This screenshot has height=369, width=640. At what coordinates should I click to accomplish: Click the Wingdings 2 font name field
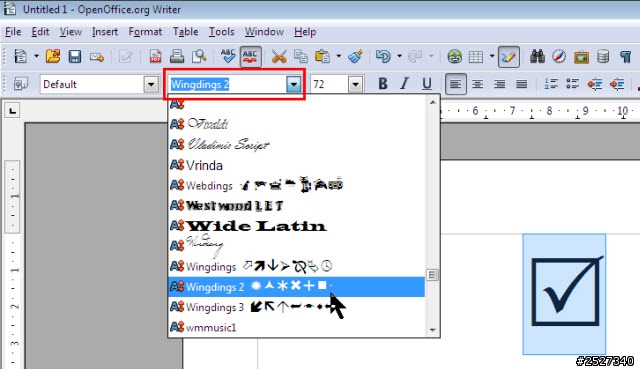point(228,84)
